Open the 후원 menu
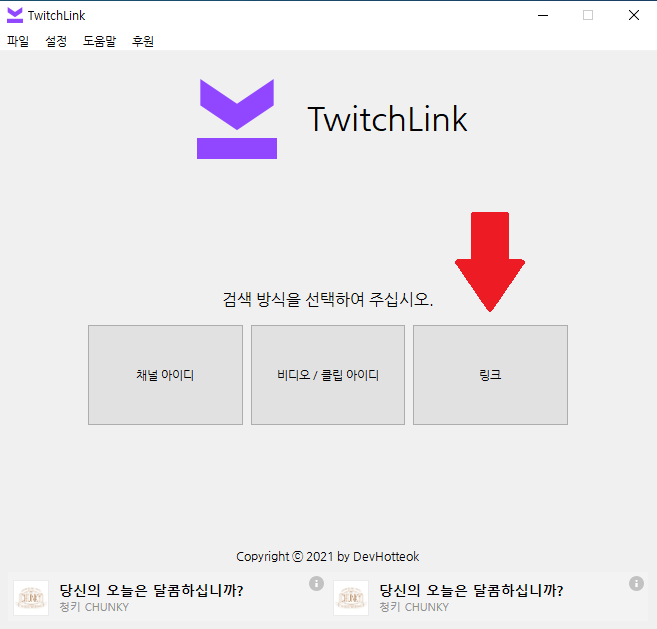 (x=143, y=41)
